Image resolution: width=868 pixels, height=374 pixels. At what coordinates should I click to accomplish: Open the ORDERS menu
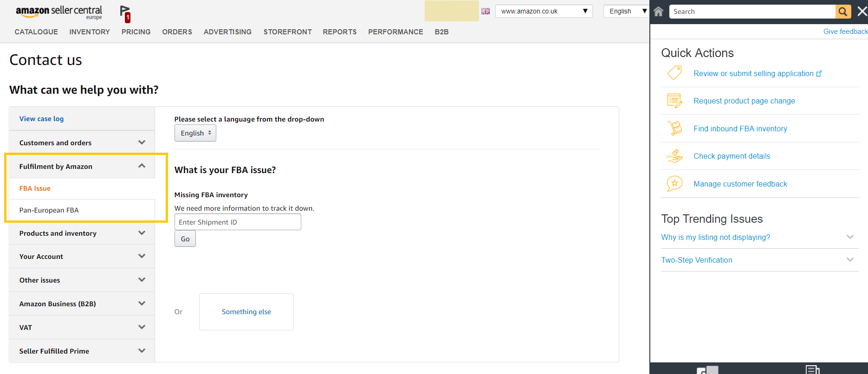(x=177, y=32)
